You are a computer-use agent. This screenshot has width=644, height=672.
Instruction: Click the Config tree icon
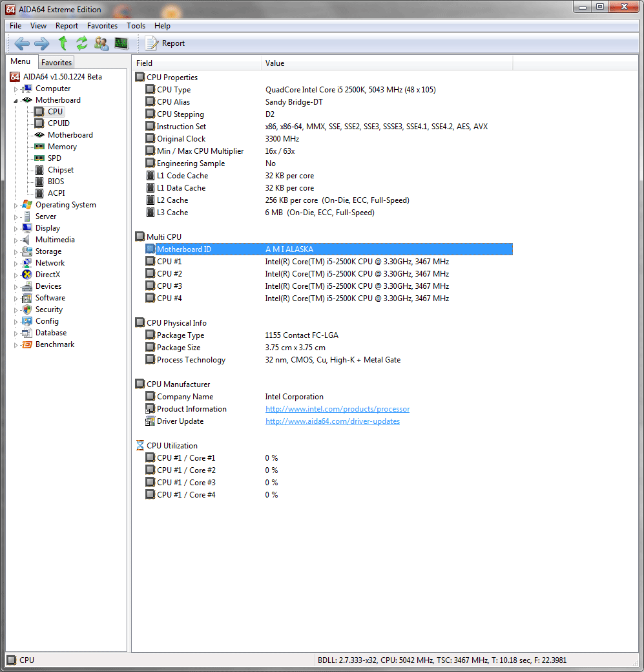click(27, 321)
